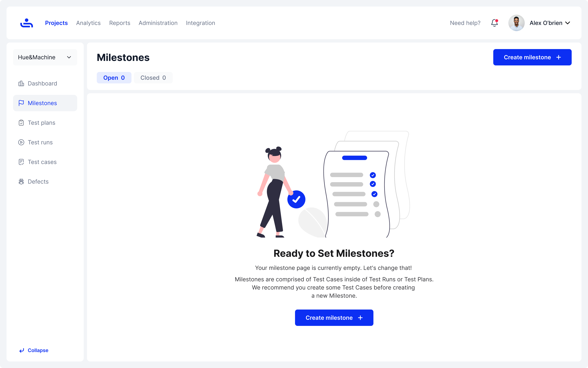Click the Defects bug icon
Screen dimensions: 588x368
21,182
